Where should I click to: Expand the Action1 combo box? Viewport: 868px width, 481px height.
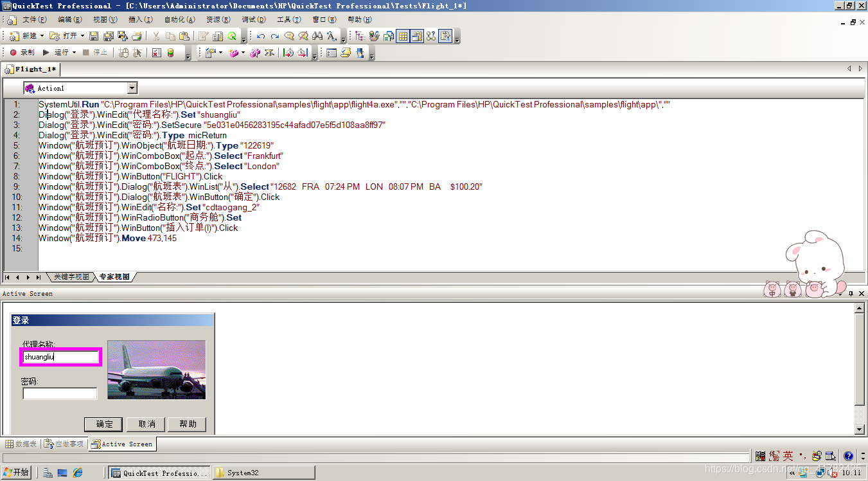[132, 88]
